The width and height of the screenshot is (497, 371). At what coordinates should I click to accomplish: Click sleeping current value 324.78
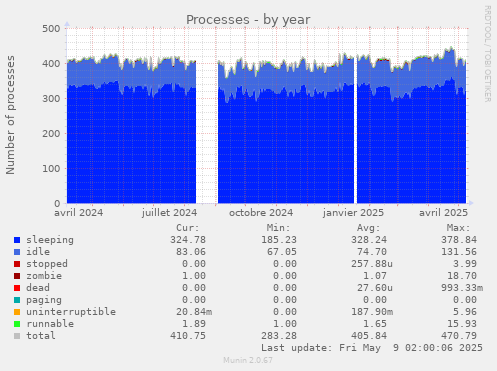[188, 240]
